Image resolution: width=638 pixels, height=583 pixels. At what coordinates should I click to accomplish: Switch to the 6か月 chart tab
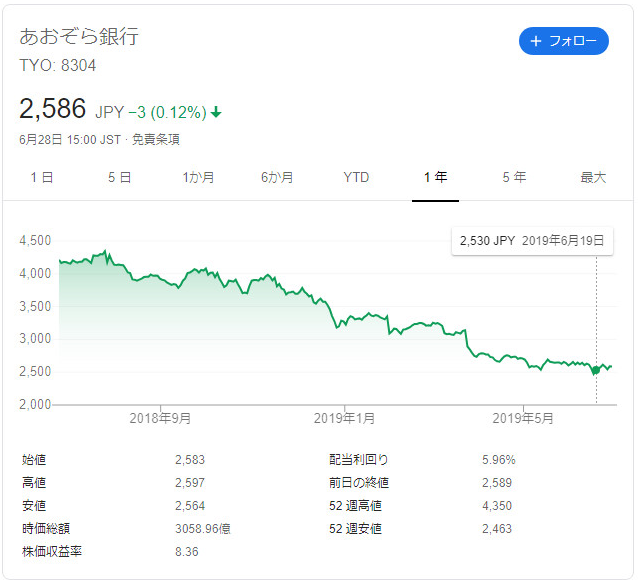point(277,177)
